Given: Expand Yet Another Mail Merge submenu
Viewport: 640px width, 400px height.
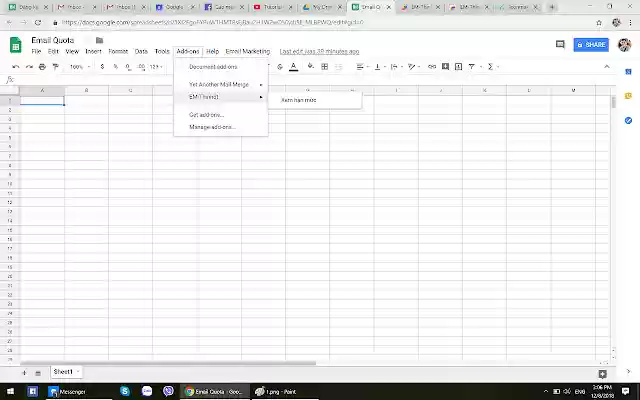Looking at the screenshot, I should click(221, 84).
